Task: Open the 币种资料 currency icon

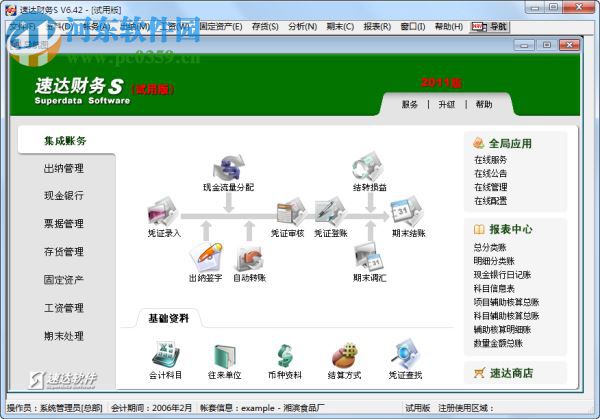Action: [x=285, y=356]
